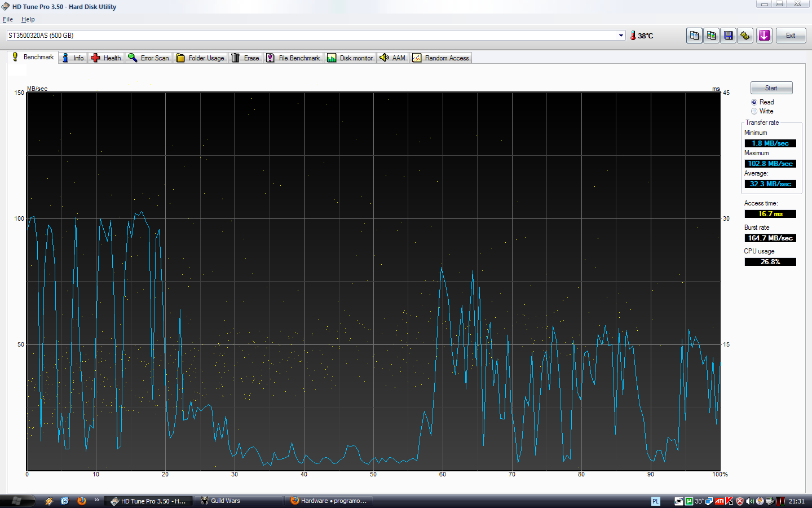
Task: Open the volume speaker tray icon
Action: (x=750, y=501)
